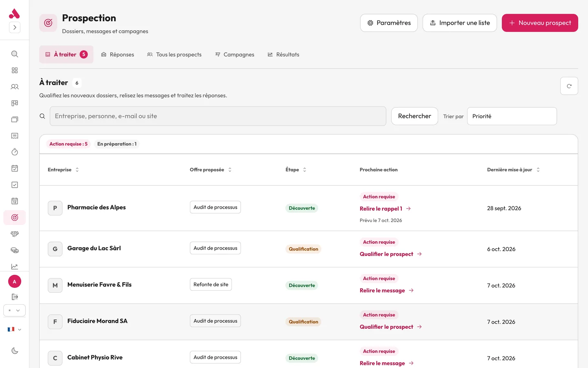The image size is (588, 368).
Task: Select the Prospection target icon in the sidebar
Action: 15,218
